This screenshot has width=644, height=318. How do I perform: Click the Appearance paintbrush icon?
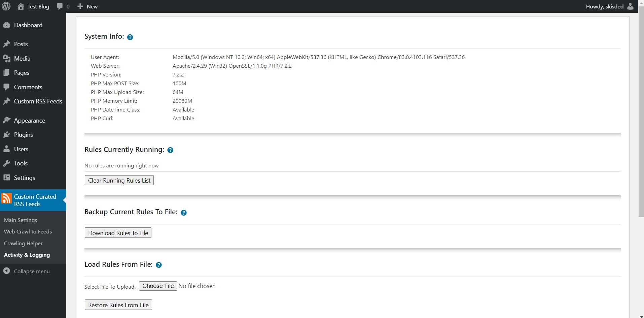point(6,120)
